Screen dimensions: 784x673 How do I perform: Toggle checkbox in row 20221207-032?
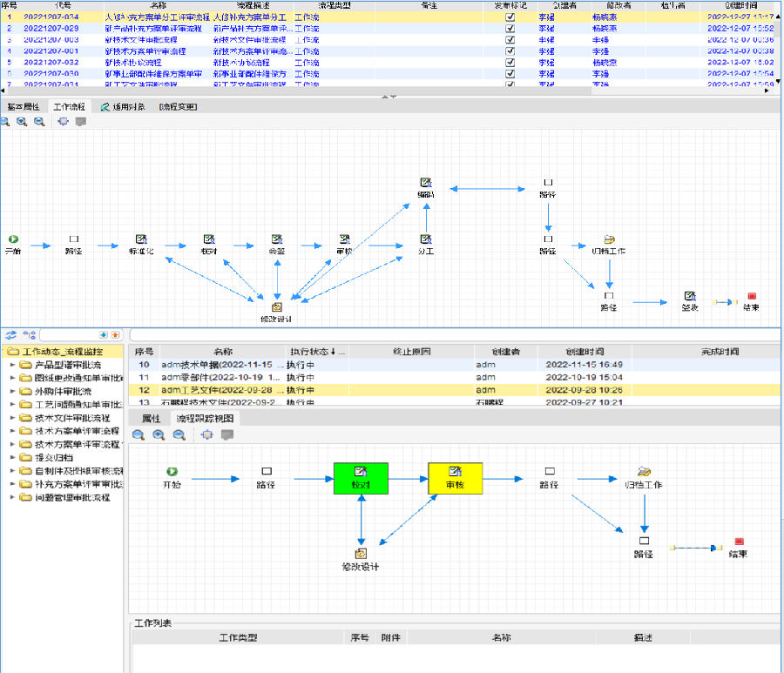point(510,63)
